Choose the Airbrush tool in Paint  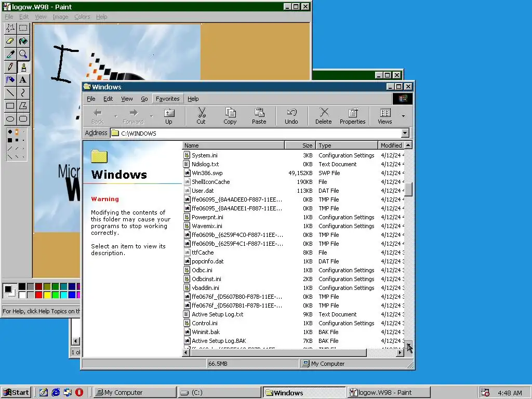(10, 79)
